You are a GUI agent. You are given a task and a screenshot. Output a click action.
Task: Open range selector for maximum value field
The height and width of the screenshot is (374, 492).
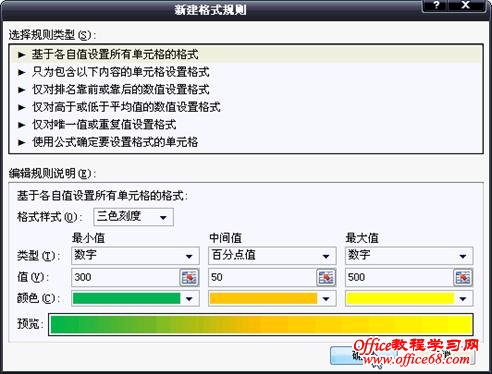[463, 277]
